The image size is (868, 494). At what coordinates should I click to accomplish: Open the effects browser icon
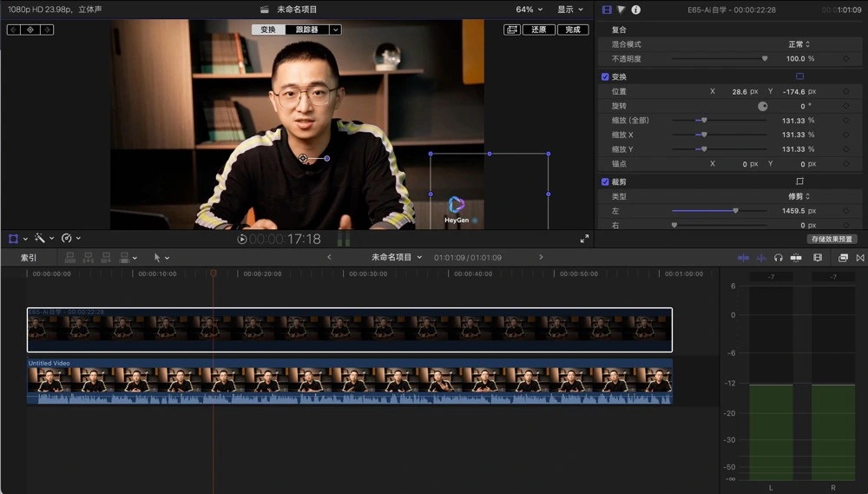(843, 258)
